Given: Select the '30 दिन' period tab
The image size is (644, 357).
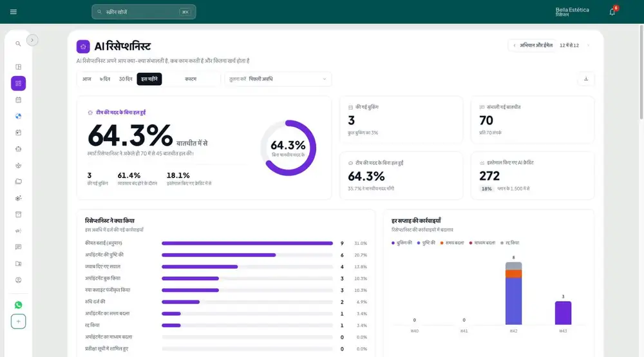Looking at the screenshot, I should (x=126, y=79).
